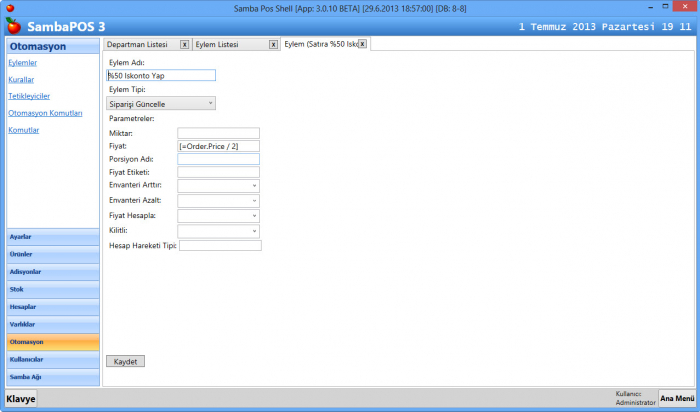700x412 pixels.
Task: Open the Fiyat Hesapla dropdown
Action: 218,216
